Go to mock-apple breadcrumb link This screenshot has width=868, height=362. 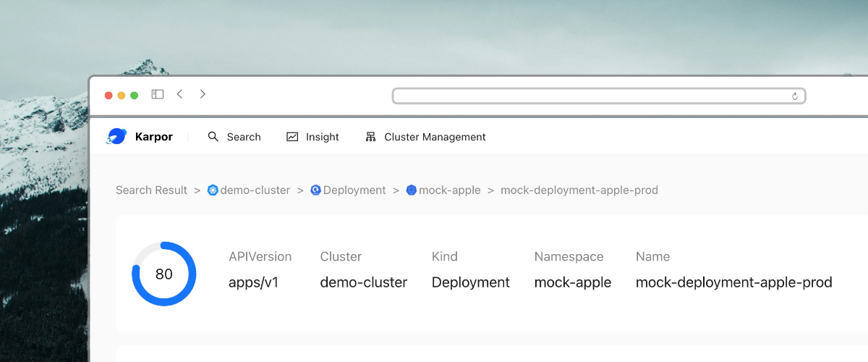449,190
